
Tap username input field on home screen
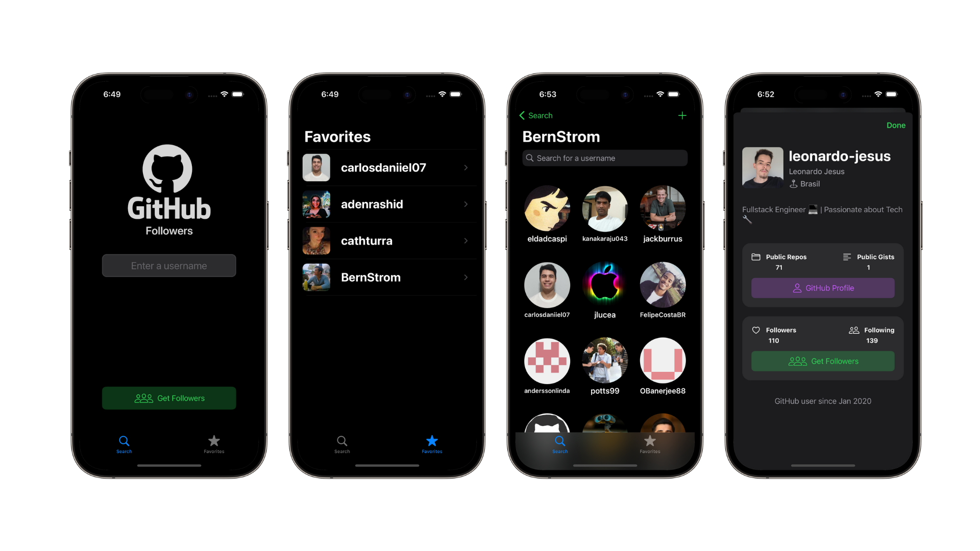[x=169, y=266]
